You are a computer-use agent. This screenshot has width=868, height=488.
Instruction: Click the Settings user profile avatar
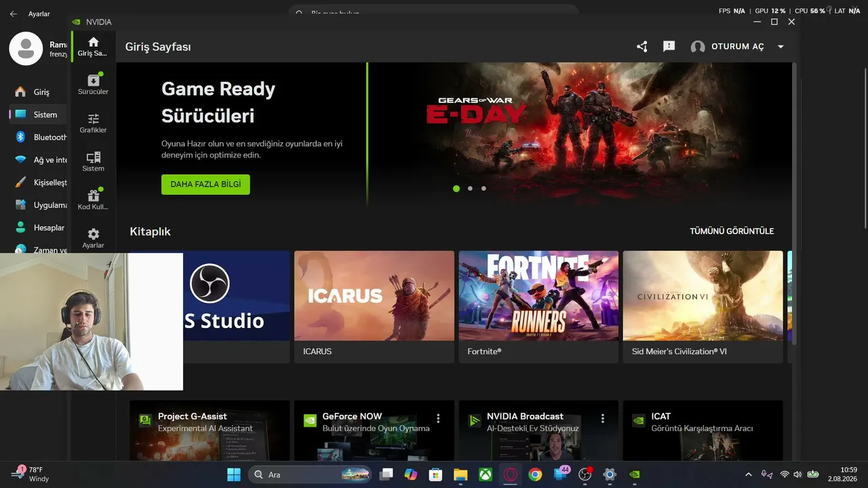pos(26,49)
